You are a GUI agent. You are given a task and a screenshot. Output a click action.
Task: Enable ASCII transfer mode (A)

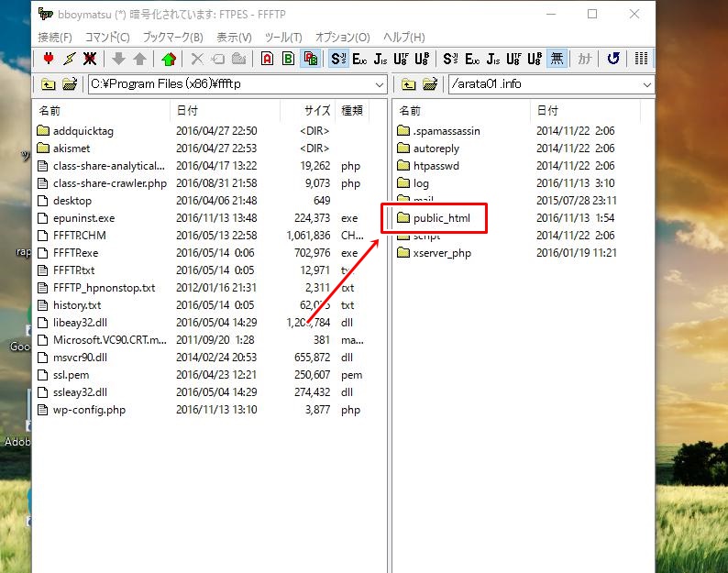(267, 59)
